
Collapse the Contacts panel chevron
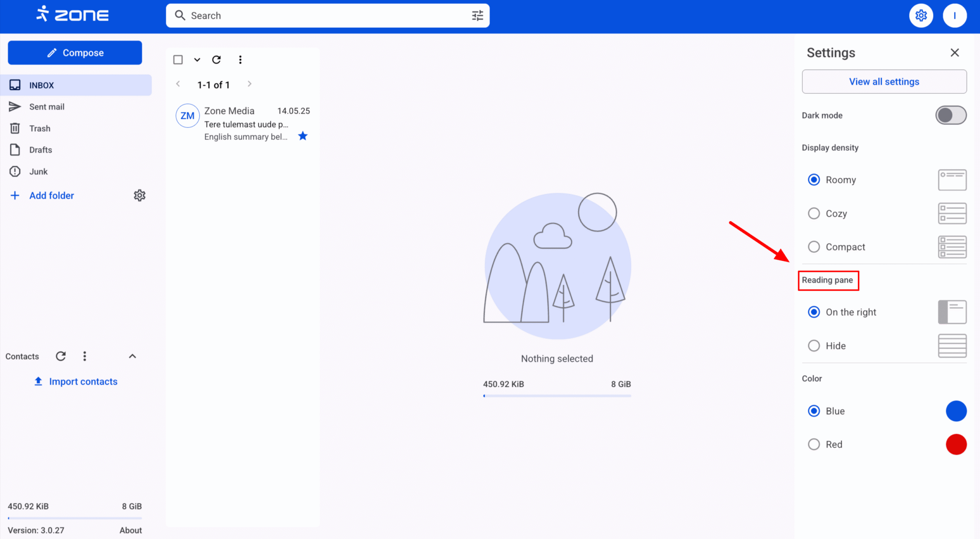[133, 356]
